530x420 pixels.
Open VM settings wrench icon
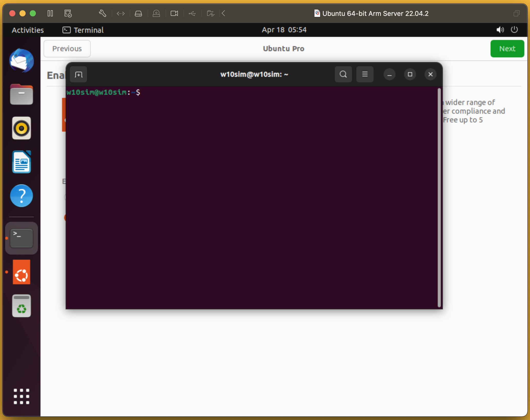pos(103,13)
